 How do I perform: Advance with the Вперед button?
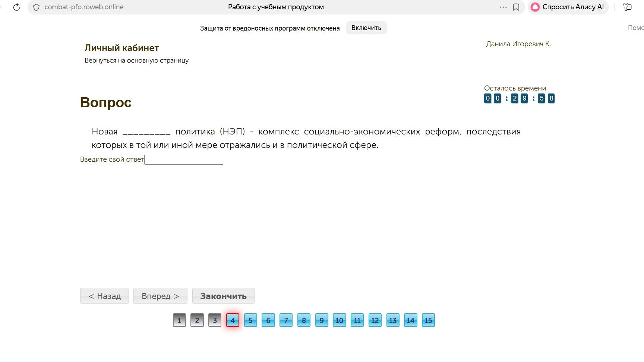161,296
